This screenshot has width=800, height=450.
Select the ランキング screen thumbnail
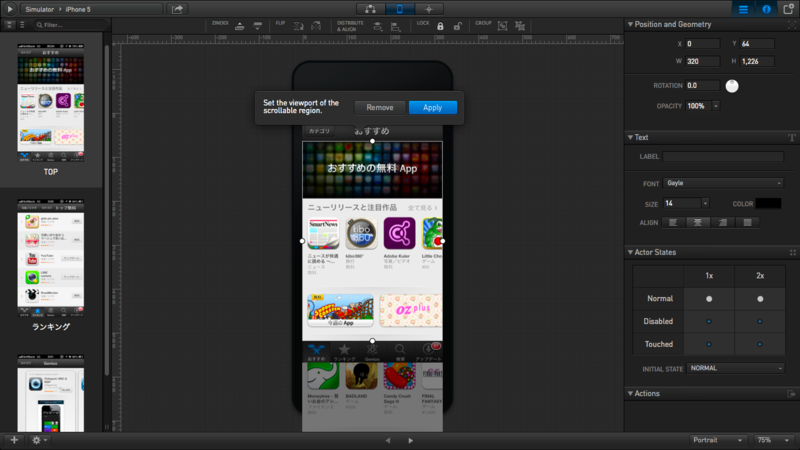pos(51,258)
